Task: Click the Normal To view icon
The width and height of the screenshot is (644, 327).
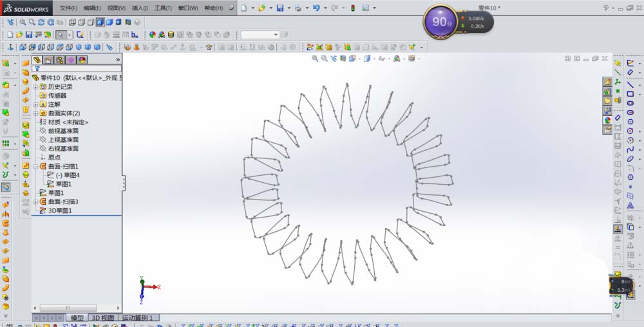Action: click(11, 47)
